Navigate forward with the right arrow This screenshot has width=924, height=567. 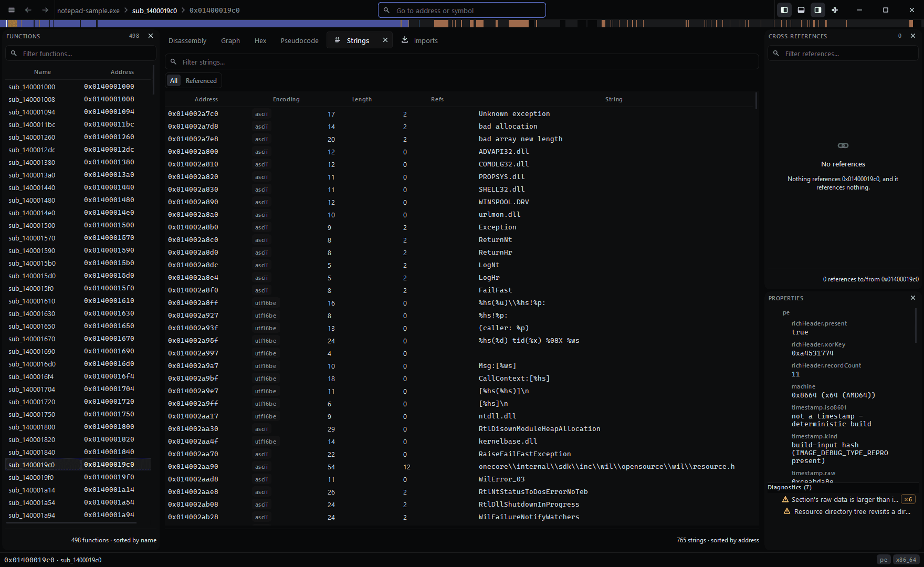(x=45, y=10)
